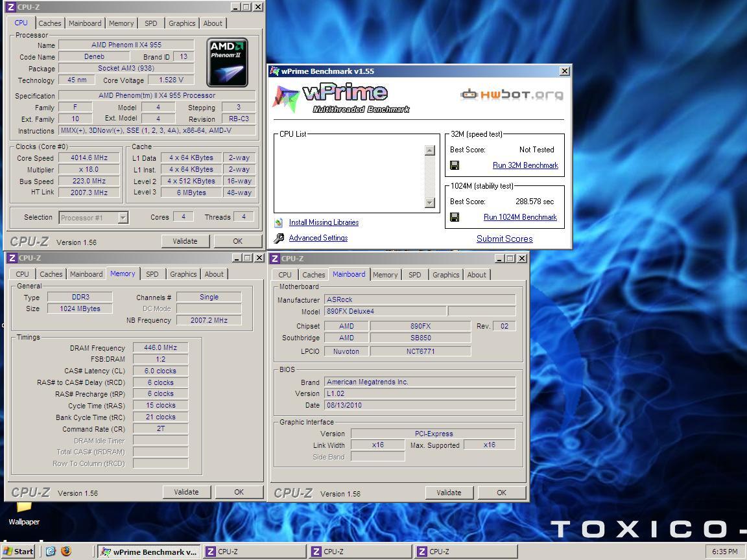Screen dimensions: 747x560
Task: Click the mainboard Model field 890FX Deluxe4
Action: 385,311
